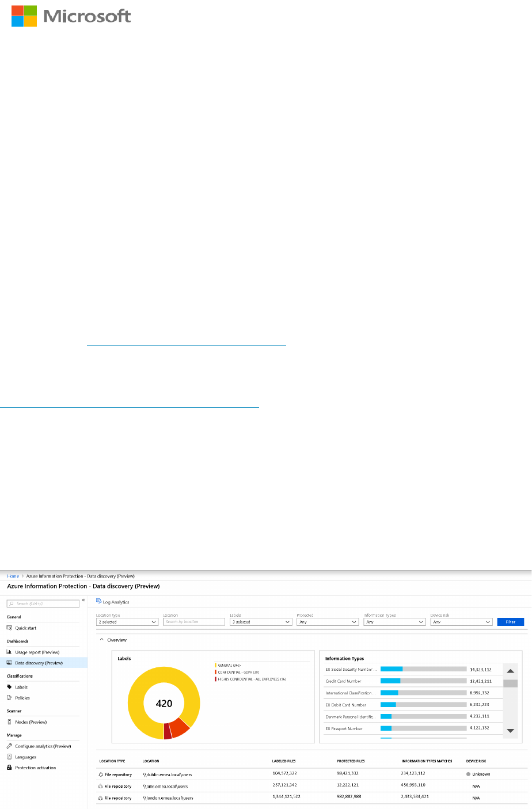The image size is (532, 809).
Task: Click HIGHLY CONFIDENTIAL - ALL EMPLOYEES legend entry
Action: (x=250, y=679)
